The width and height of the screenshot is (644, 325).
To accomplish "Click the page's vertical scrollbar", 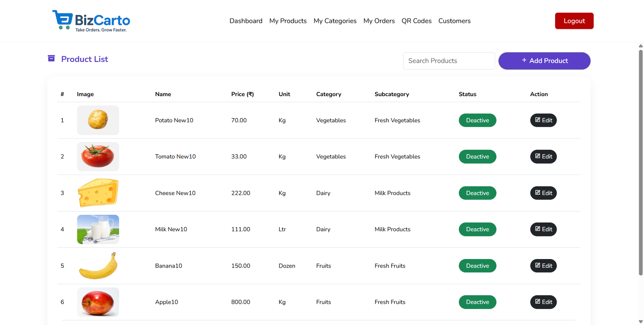I will [x=640, y=161].
